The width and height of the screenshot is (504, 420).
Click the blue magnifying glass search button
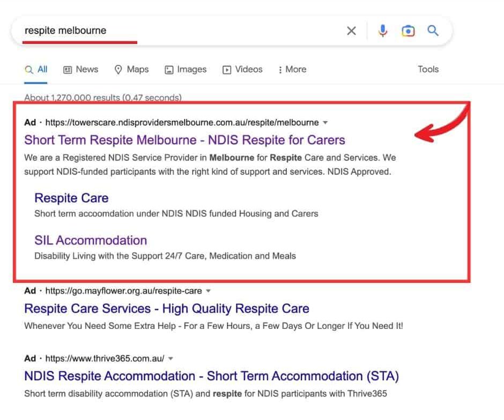point(433,31)
